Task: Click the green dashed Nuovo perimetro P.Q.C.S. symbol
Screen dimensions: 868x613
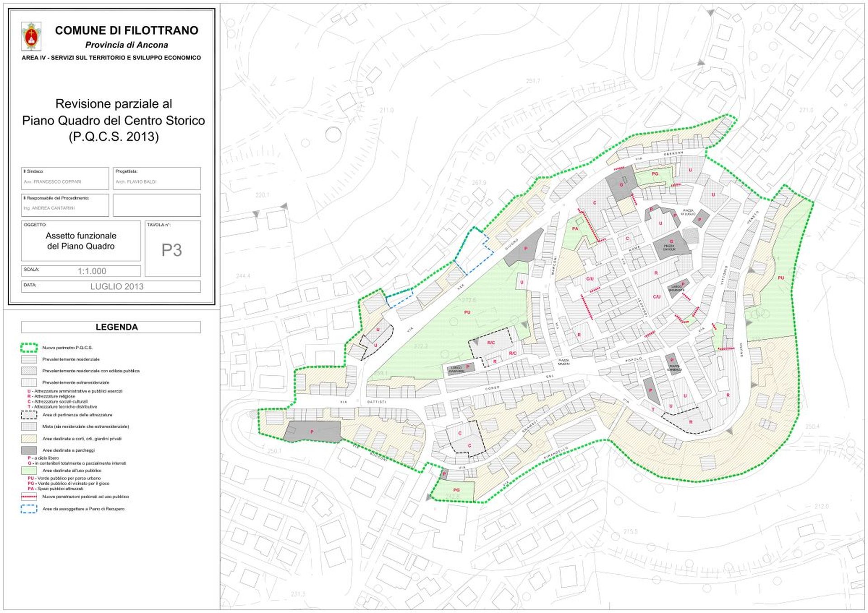Action: click(x=29, y=347)
